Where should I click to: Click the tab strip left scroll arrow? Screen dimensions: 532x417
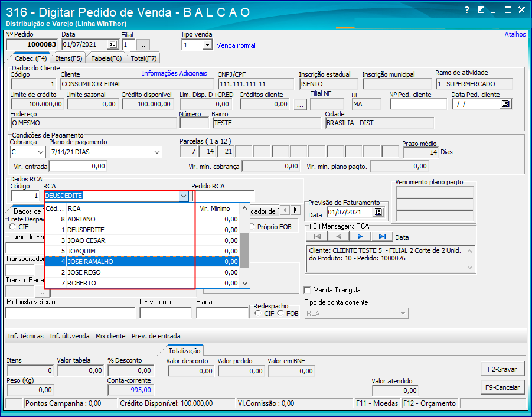coord(285,210)
